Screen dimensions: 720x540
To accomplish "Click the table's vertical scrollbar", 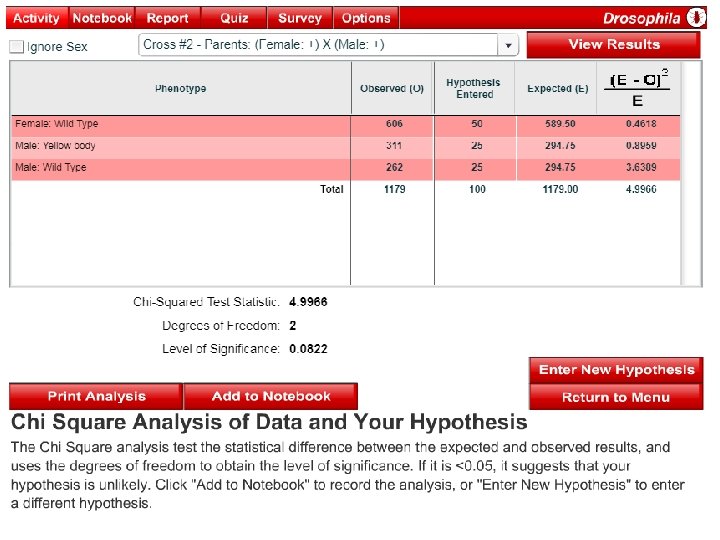I will point(692,174).
